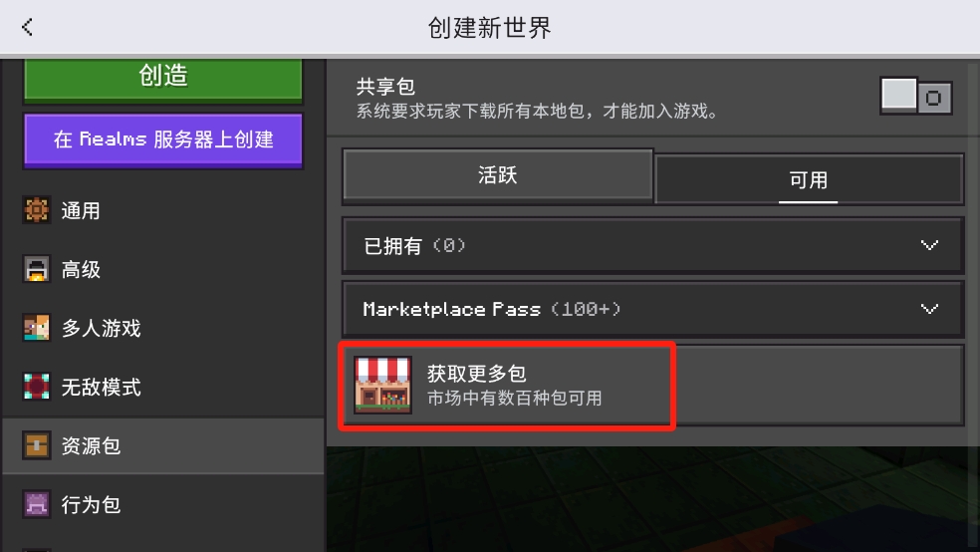Click the purple icon for 行为包
This screenshot has width=980, height=552.
[x=36, y=504]
